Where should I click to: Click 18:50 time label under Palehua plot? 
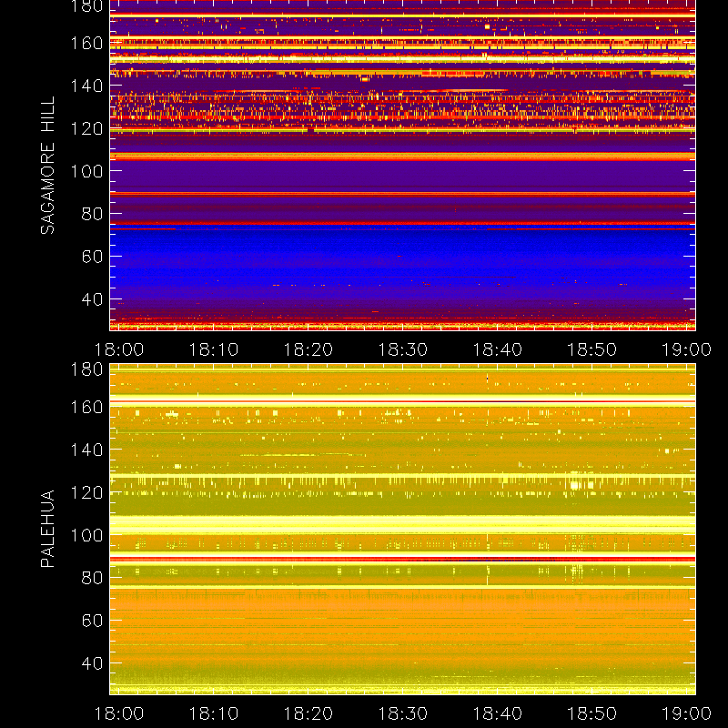pos(592,713)
